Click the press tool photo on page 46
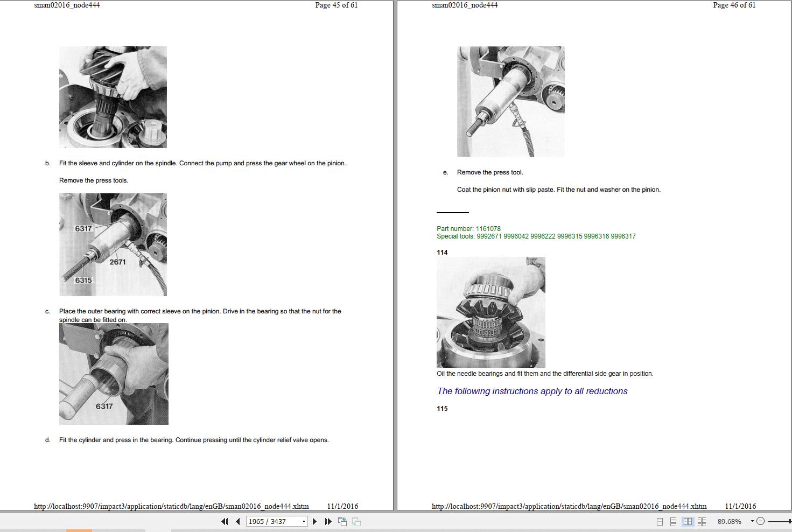792x532 pixels. tap(511, 102)
